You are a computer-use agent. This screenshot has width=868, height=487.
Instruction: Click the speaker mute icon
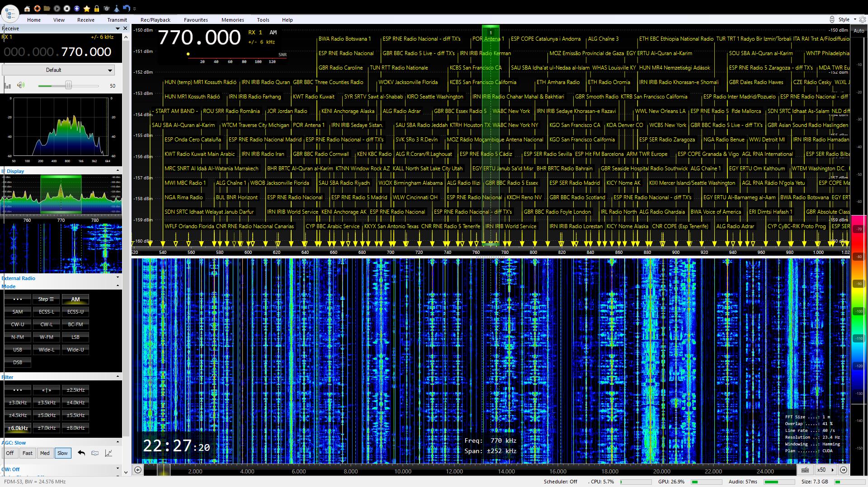pos(21,85)
